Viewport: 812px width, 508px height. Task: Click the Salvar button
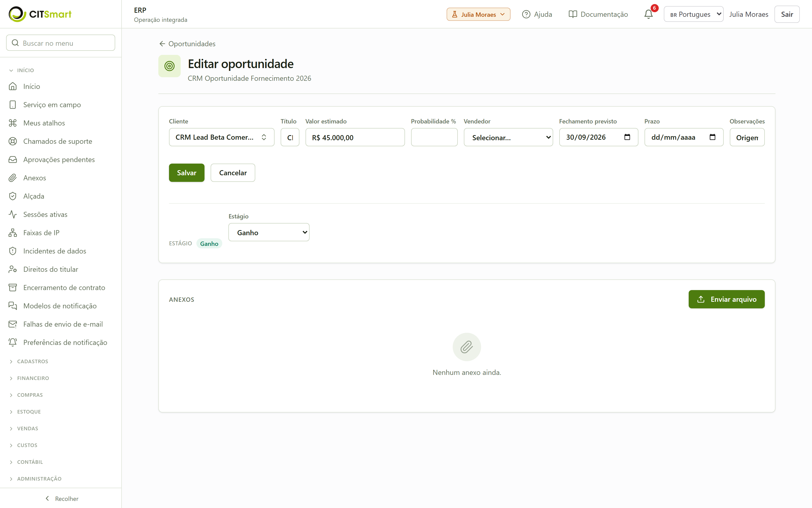point(187,173)
